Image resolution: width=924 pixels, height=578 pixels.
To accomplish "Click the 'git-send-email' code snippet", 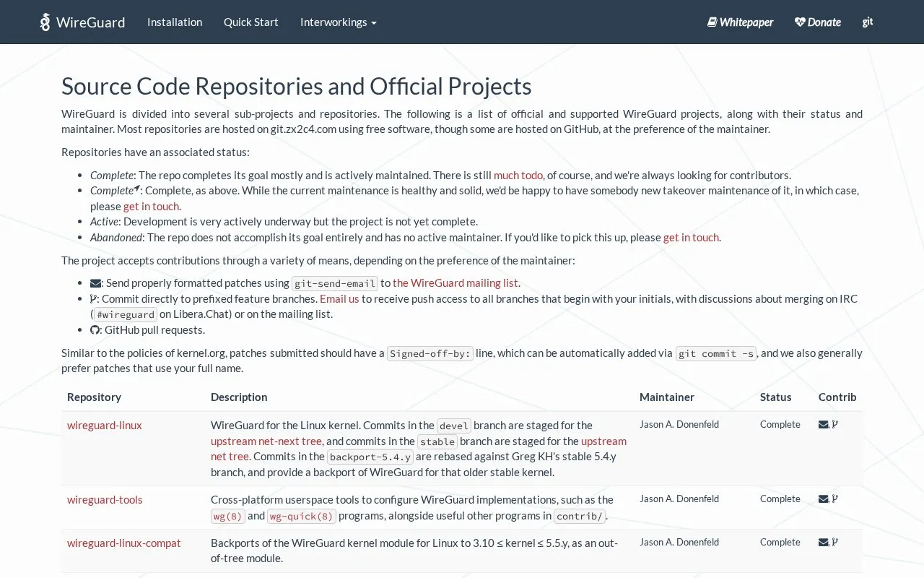I will tap(335, 283).
